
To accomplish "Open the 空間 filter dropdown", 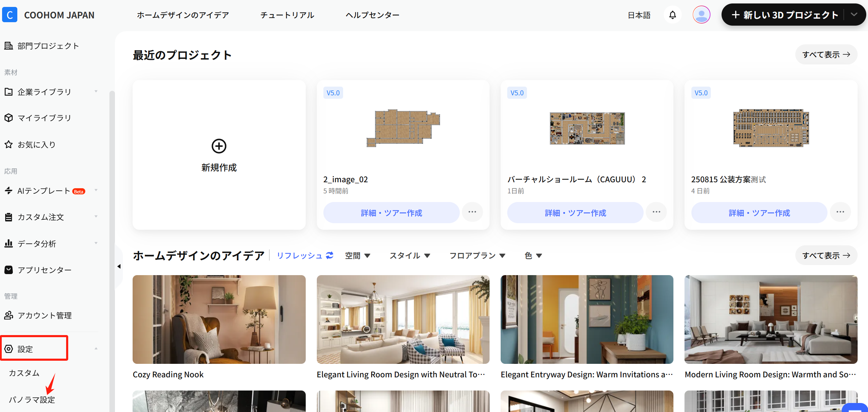I will 358,256.
